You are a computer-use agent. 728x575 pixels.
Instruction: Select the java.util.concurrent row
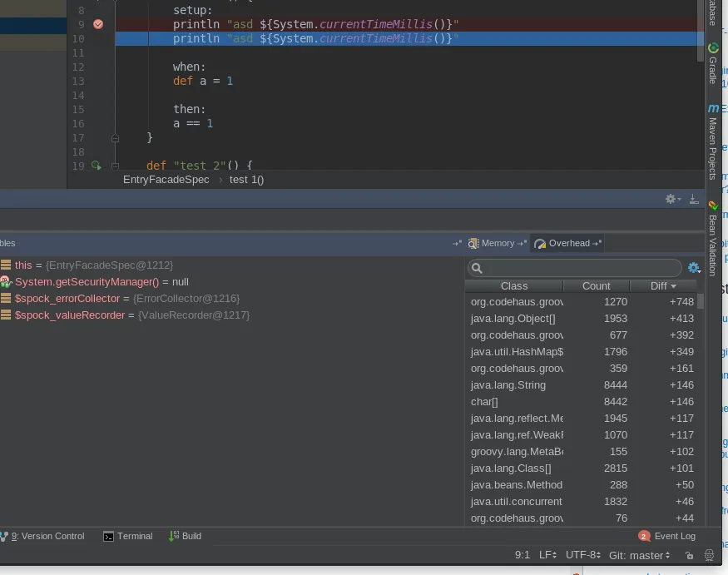click(x=582, y=502)
